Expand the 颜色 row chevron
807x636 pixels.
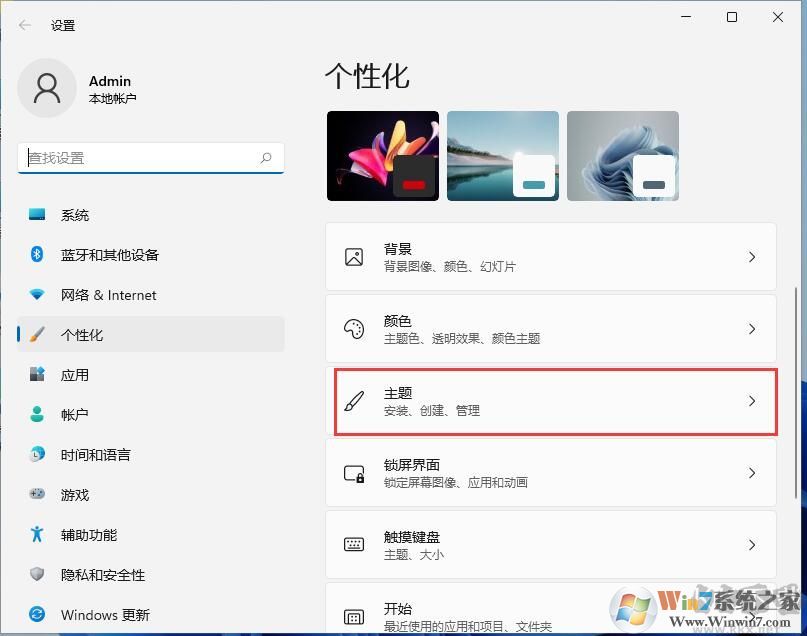click(x=753, y=329)
